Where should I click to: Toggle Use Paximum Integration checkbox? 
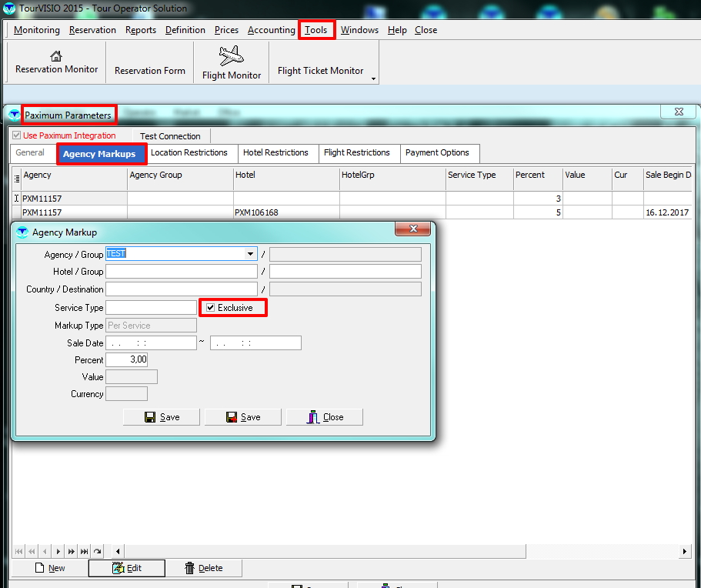coord(17,135)
